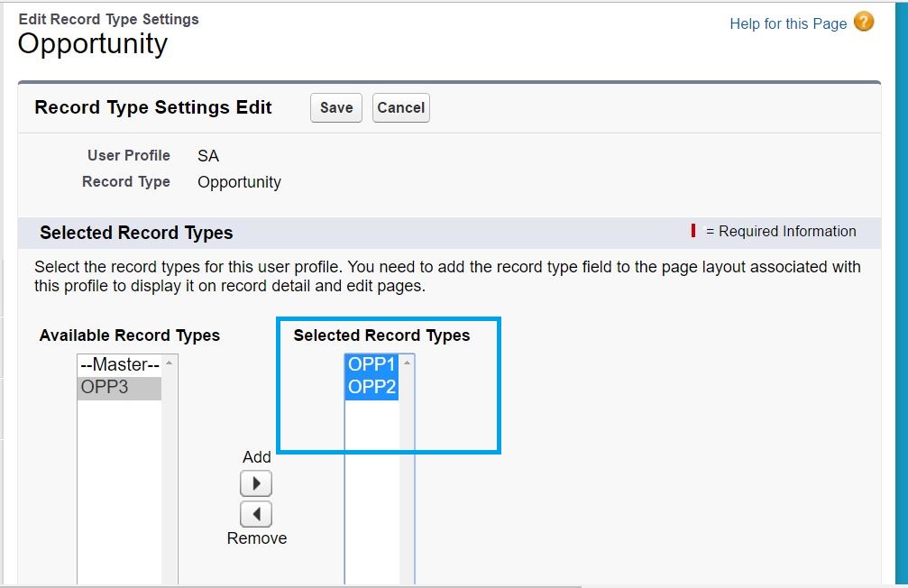
Task: Click the Available Record Types scrollbar track
Action: (x=170, y=478)
